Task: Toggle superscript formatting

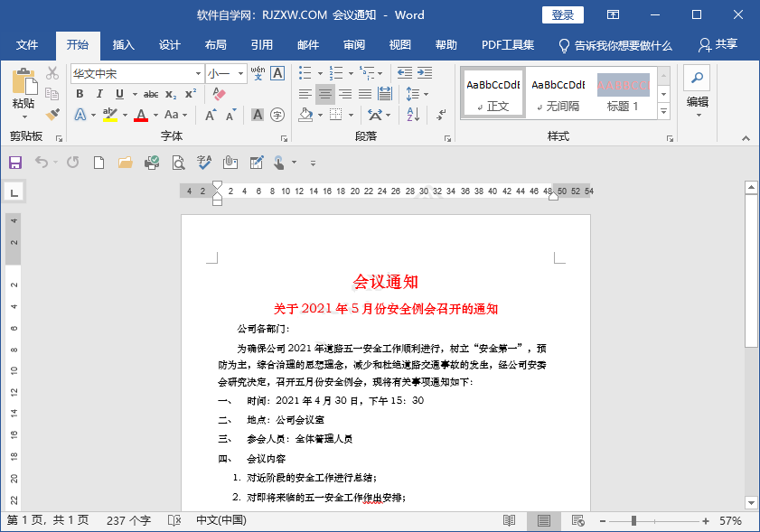Action: tap(190, 92)
